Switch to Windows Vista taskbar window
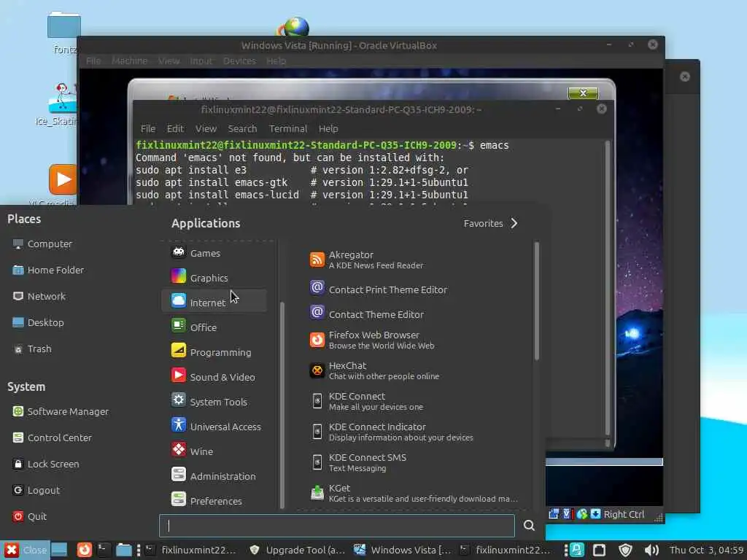 point(402,550)
